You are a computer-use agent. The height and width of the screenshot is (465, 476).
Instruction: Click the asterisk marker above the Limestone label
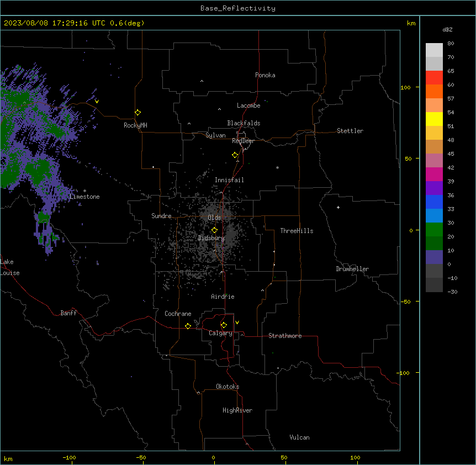coord(84,191)
